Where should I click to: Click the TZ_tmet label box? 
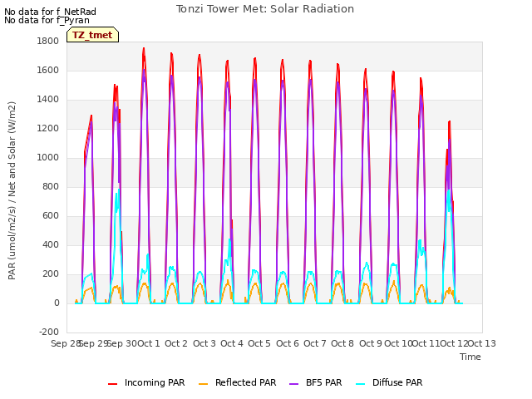click(x=92, y=35)
